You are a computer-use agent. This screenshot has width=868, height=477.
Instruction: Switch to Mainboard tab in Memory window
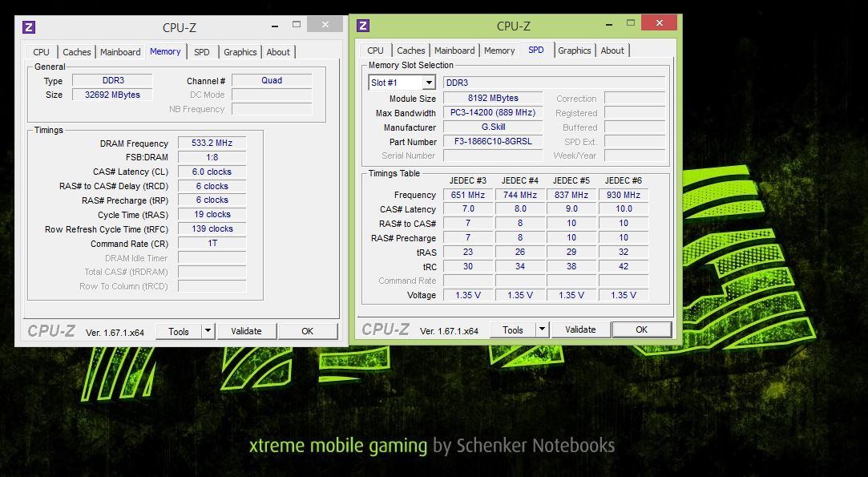click(120, 52)
